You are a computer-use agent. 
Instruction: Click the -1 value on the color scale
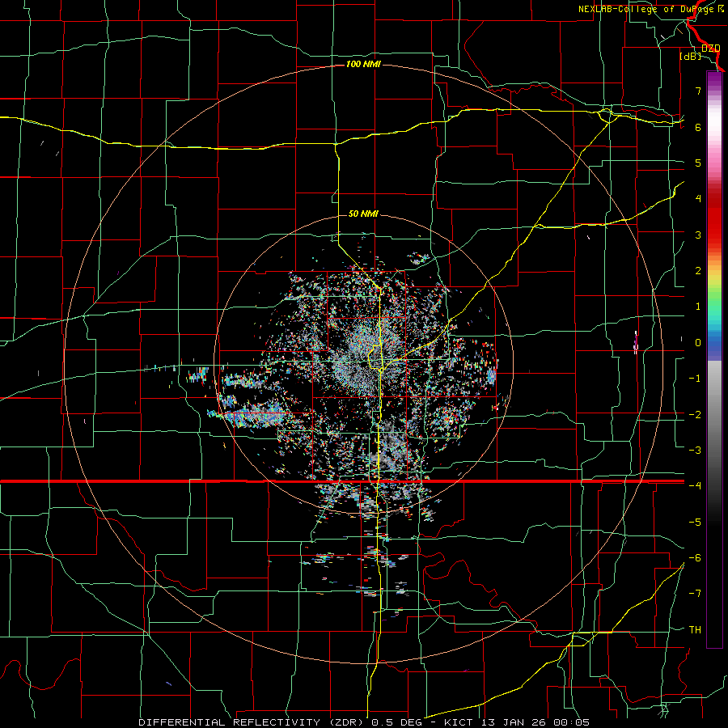pos(695,378)
